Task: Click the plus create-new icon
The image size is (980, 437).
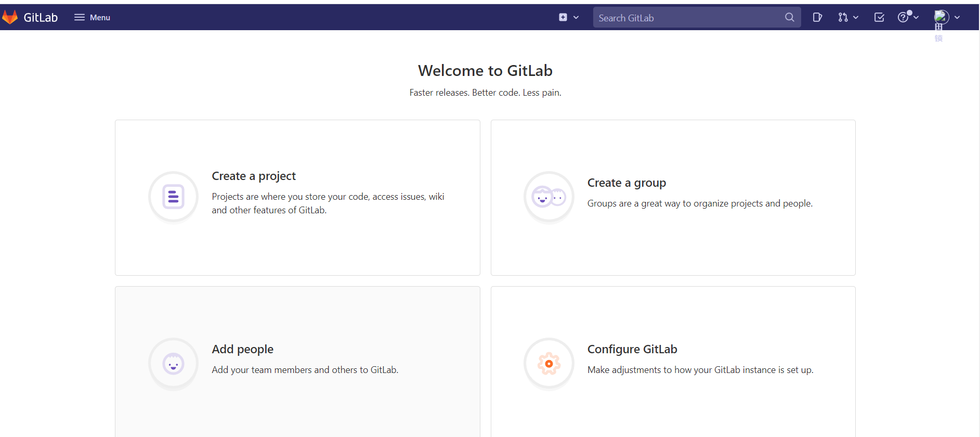Action: click(563, 17)
